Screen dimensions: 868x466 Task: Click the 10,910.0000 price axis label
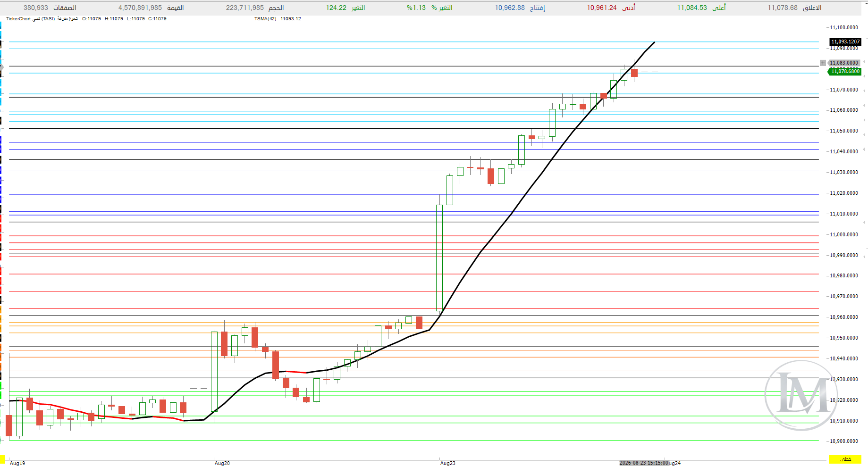pyautogui.click(x=844, y=421)
